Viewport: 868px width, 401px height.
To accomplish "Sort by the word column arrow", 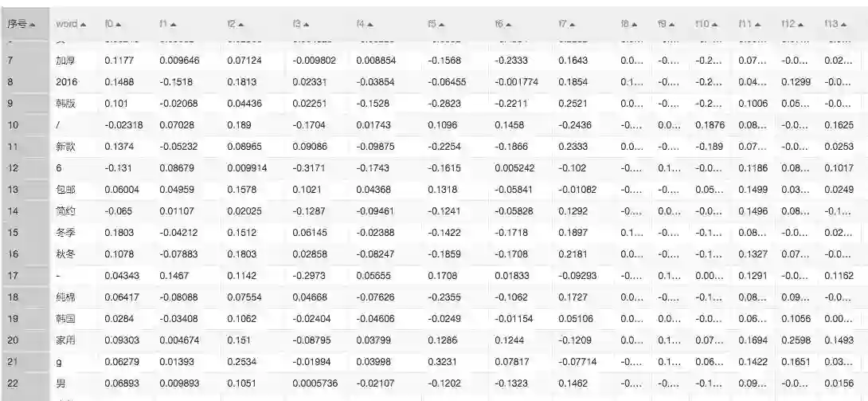I will (83, 25).
